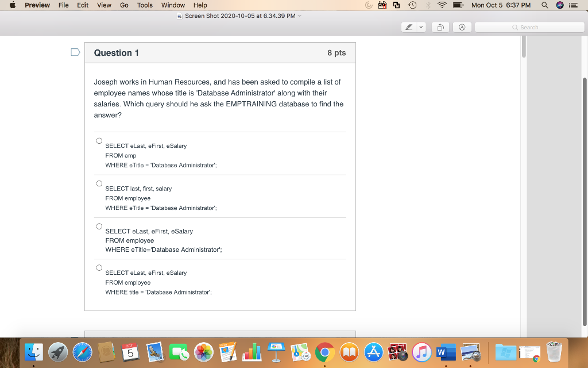Click the Rotate icon in the Preview toolbar
This screenshot has height=368, width=588.
pos(440,26)
